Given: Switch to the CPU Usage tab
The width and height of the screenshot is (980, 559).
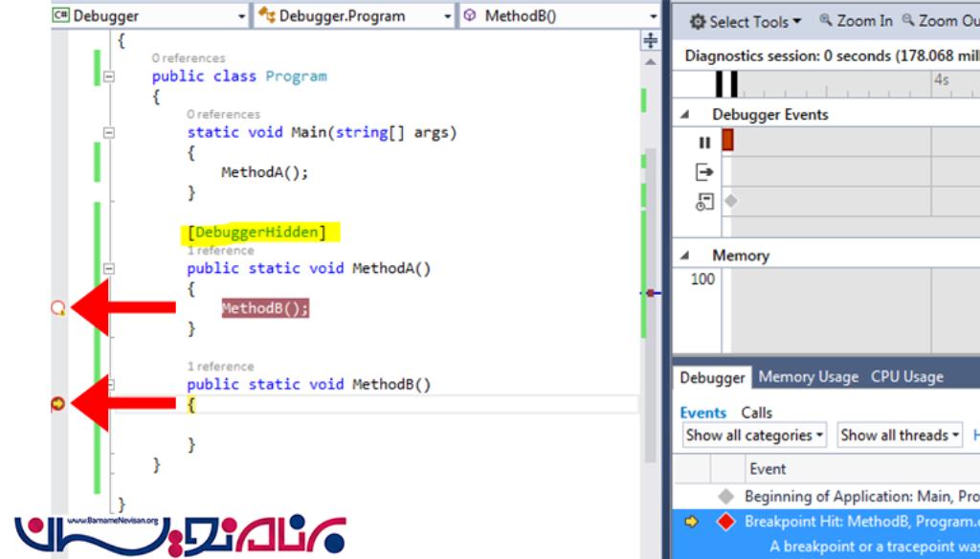Looking at the screenshot, I should [x=906, y=377].
